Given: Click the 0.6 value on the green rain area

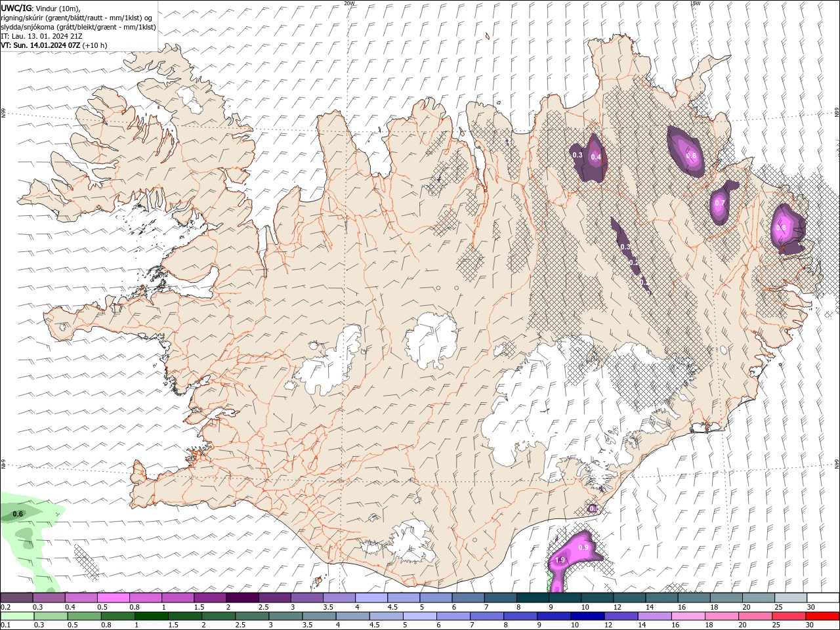Looking at the screenshot, I should (18, 514).
